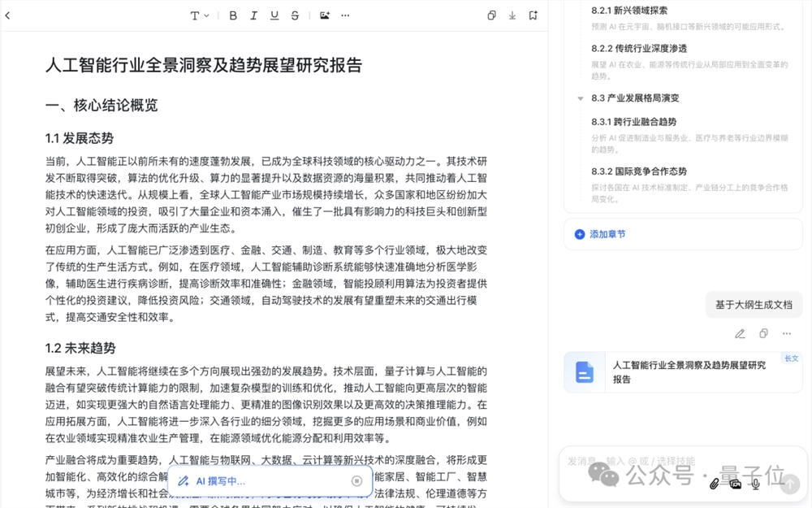812x508 pixels.
Task: Click the message input field at bottom right
Action: 650,461
